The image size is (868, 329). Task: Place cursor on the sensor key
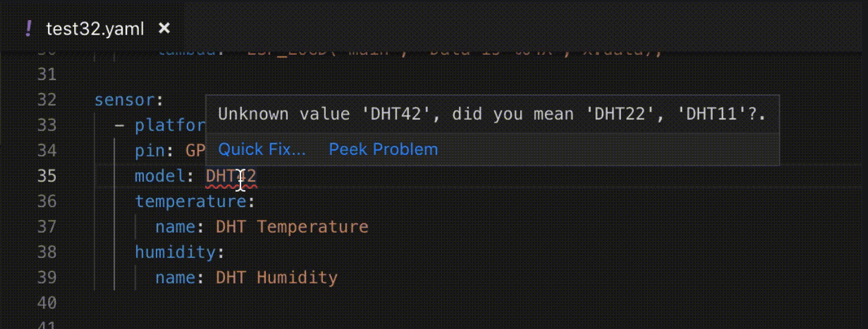coord(125,100)
